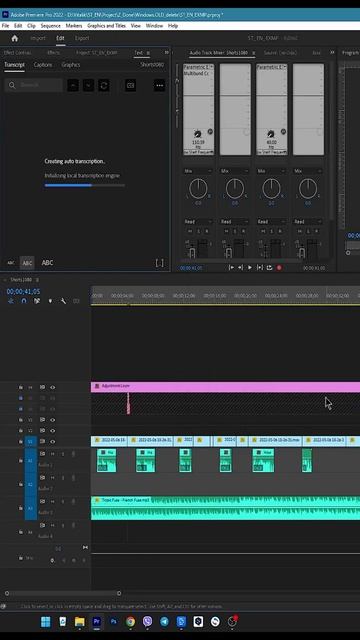
Task: Open the Text panel menu icon
Action: click(148, 53)
